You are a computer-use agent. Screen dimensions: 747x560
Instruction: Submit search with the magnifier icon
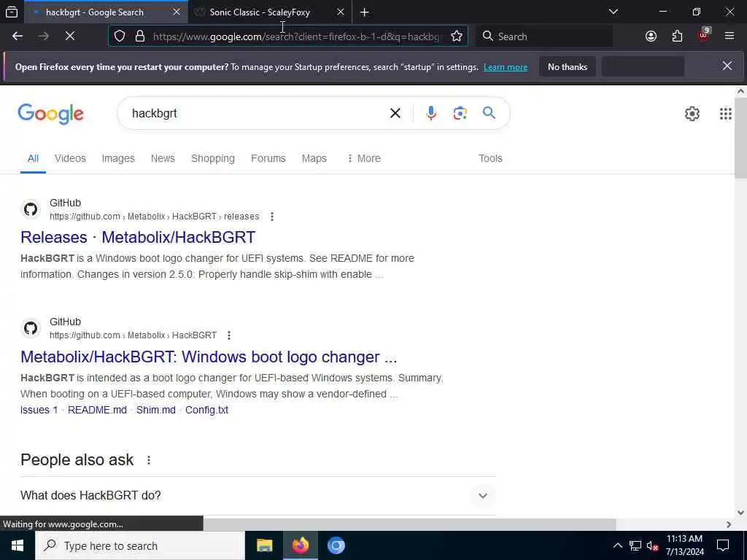coord(489,113)
